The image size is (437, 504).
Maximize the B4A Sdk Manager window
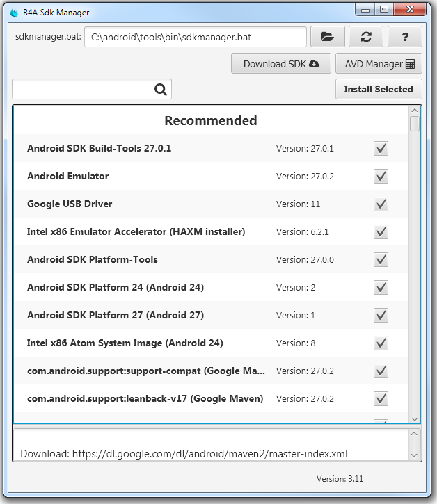384,10
